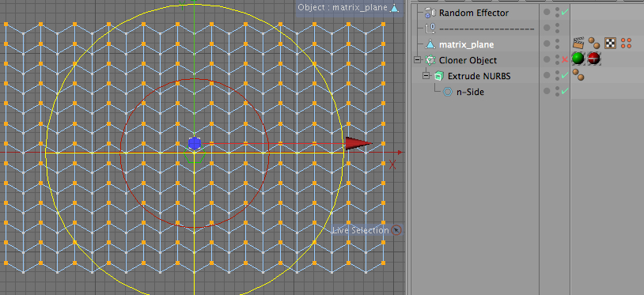Select the n-Side spline in the tree

(470, 92)
